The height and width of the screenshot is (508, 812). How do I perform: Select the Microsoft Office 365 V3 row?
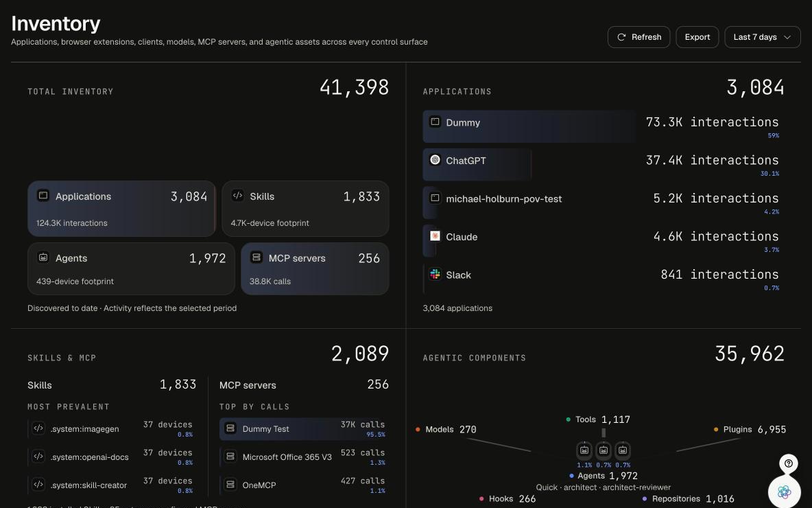tap(304, 457)
